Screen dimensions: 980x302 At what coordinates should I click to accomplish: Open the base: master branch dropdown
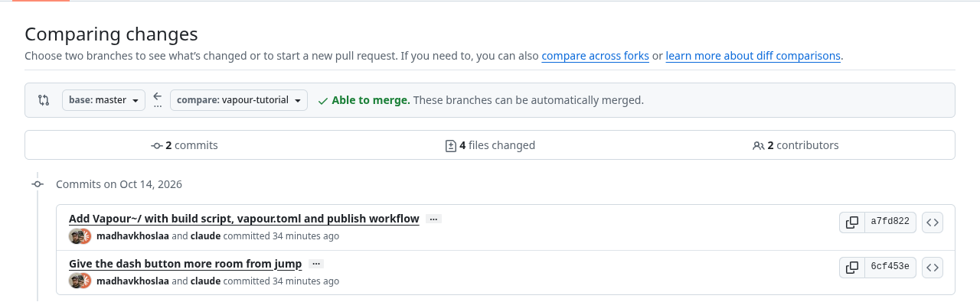(x=103, y=100)
